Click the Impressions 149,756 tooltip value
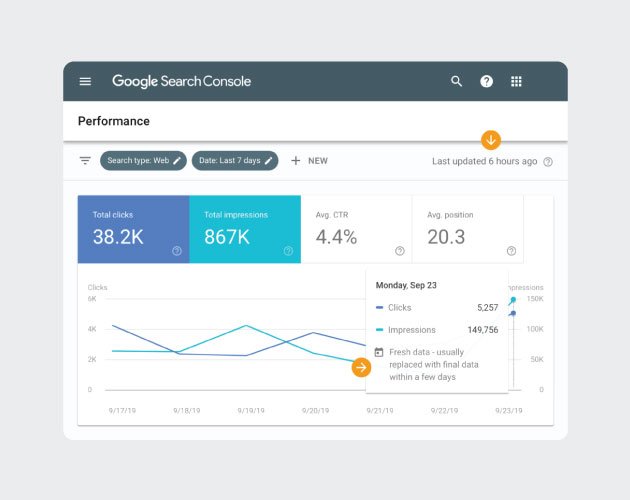Viewport: 630px width, 500px height. 483,330
